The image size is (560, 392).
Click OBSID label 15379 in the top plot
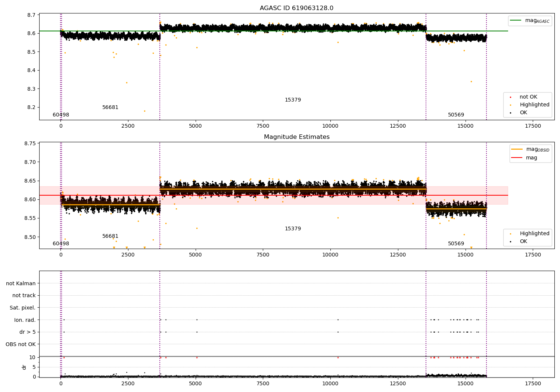click(x=293, y=100)
